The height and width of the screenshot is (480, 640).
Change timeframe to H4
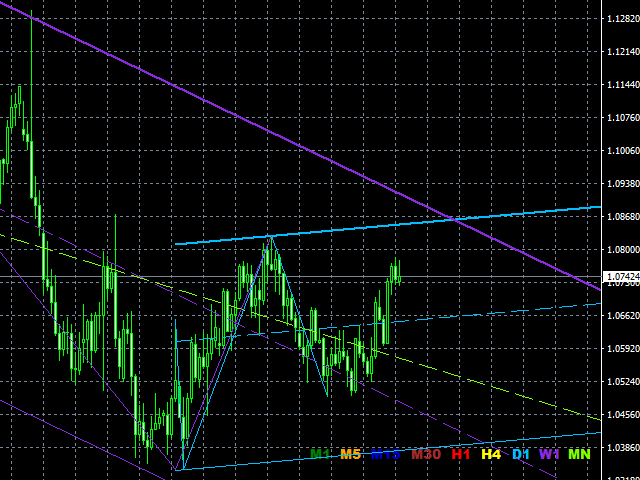tap(491, 454)
